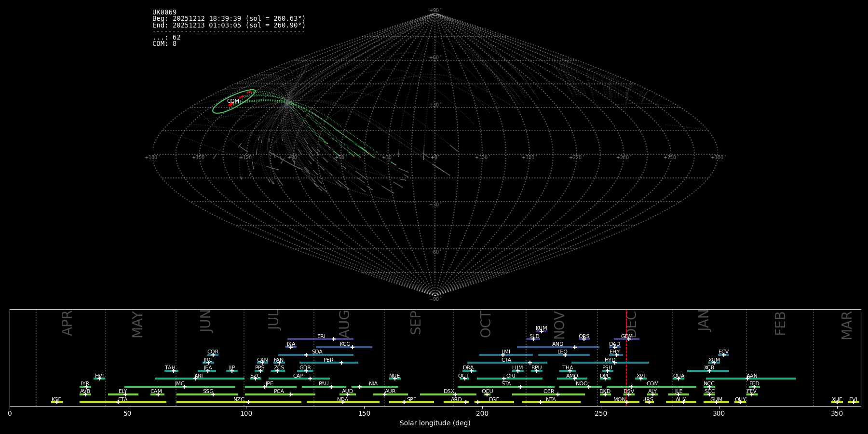Viewport: 868px width, 434px height.
Task: Click the UK0069 station title text
Action: coord(164,13)
